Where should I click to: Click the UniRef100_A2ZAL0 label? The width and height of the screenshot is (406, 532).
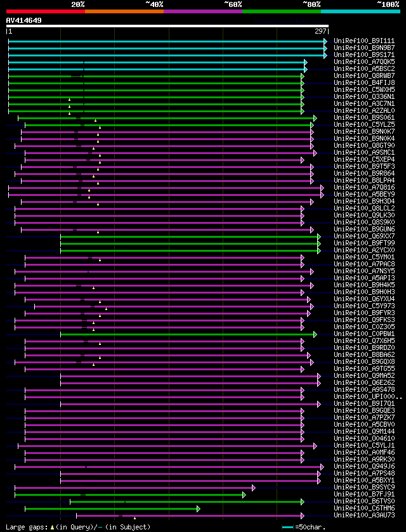point(364,111)
